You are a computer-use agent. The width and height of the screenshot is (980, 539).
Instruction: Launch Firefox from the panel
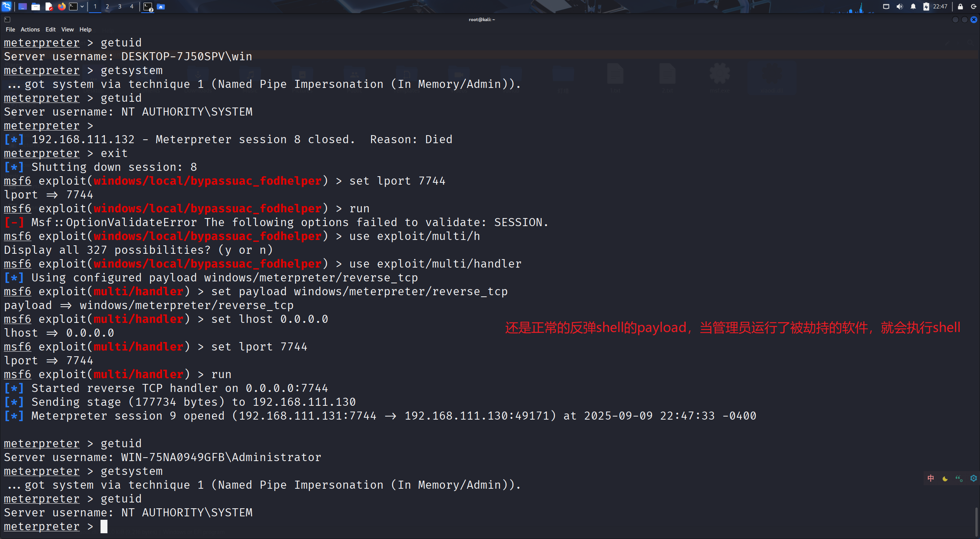coord(61,7)
